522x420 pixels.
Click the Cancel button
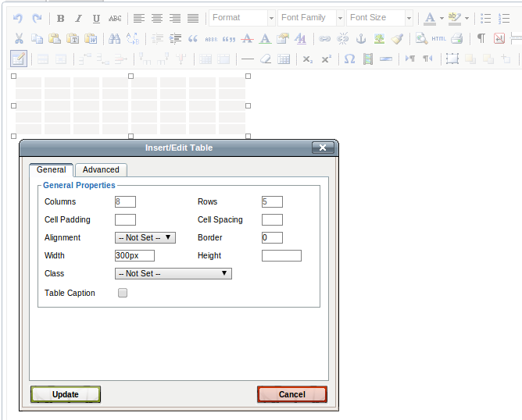(x=291, y=394)
